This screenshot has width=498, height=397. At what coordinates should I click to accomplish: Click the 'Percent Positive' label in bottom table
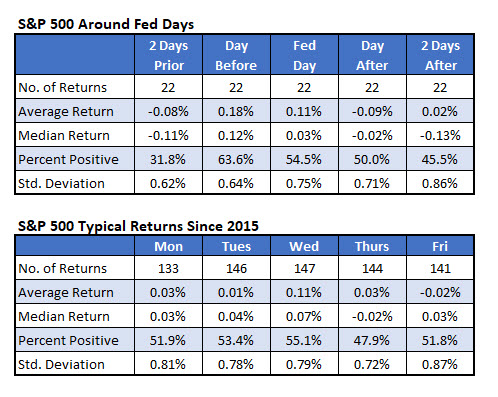(x=68, y=340)
